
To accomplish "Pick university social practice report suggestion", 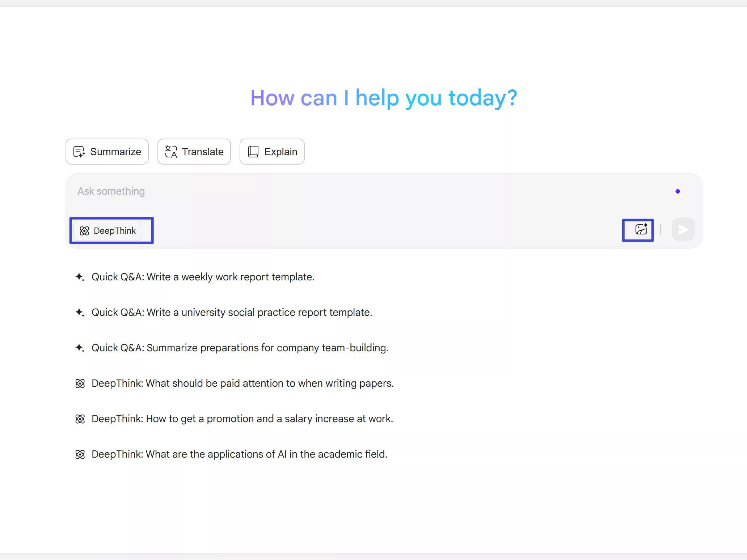I will [232, 313].
